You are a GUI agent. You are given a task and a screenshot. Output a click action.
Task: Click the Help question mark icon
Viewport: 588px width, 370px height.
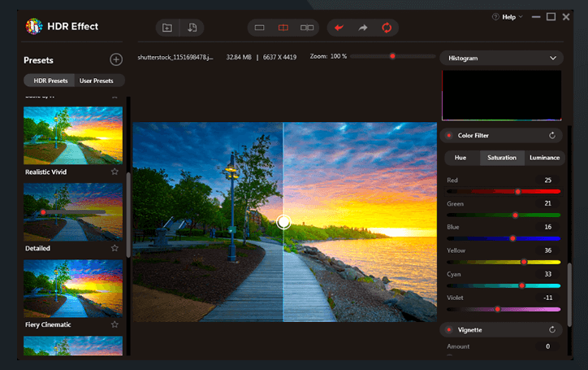tap(495, 17)
